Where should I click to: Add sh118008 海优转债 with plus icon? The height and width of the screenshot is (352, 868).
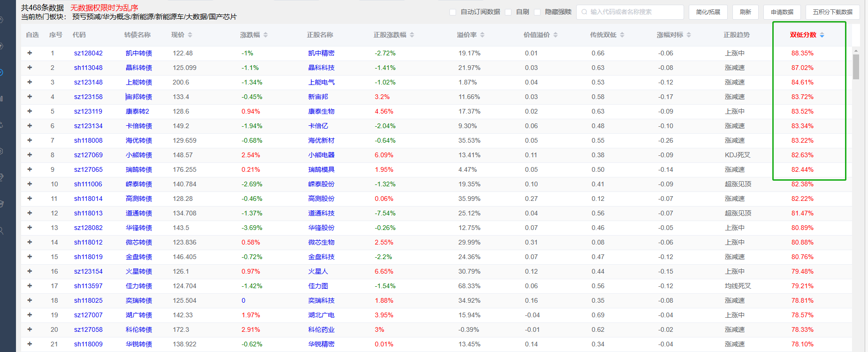point(30,140)
